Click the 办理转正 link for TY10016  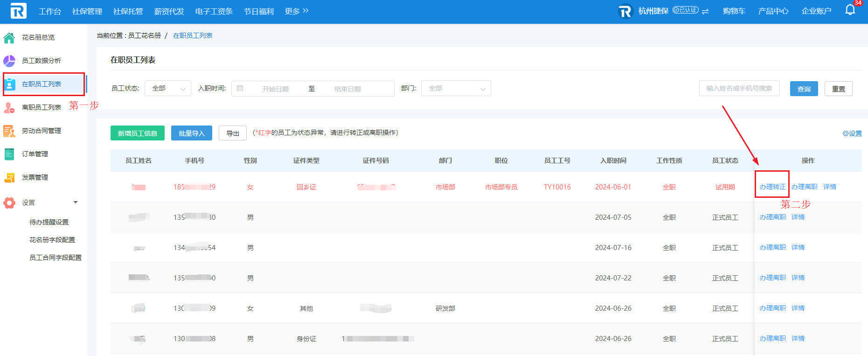(773, 187)
